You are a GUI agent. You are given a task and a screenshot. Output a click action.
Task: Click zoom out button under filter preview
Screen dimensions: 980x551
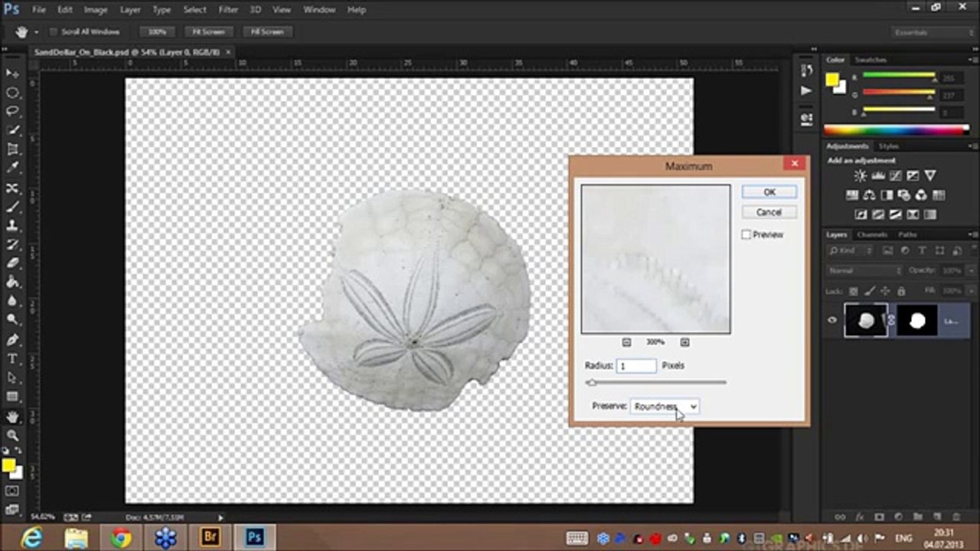626,342
